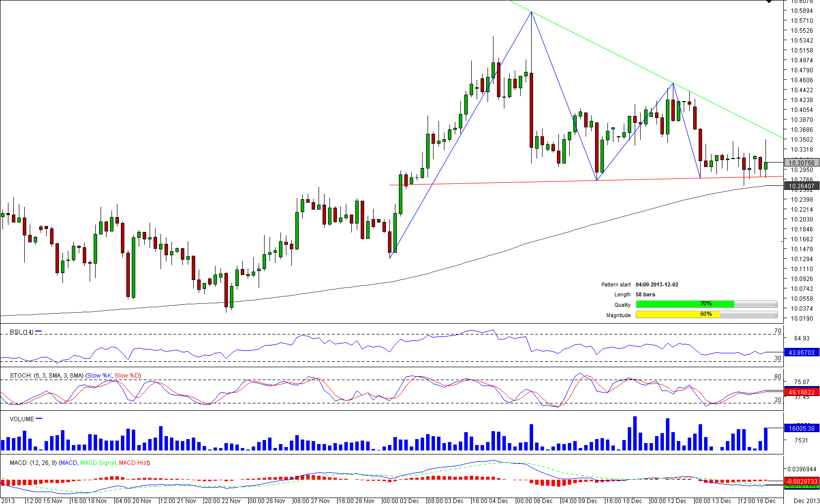Viewport: 820px width, 504px height.
Task: Click the Pattern start date 04:00 2013-12-02
Action: pyautogui.click(x=657, y=284)
